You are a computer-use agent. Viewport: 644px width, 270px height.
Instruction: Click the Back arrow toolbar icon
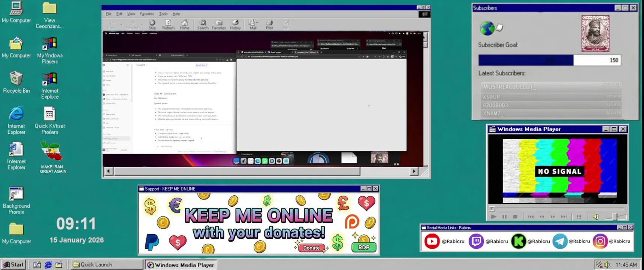pyautogui.click(x=111, y=24)
